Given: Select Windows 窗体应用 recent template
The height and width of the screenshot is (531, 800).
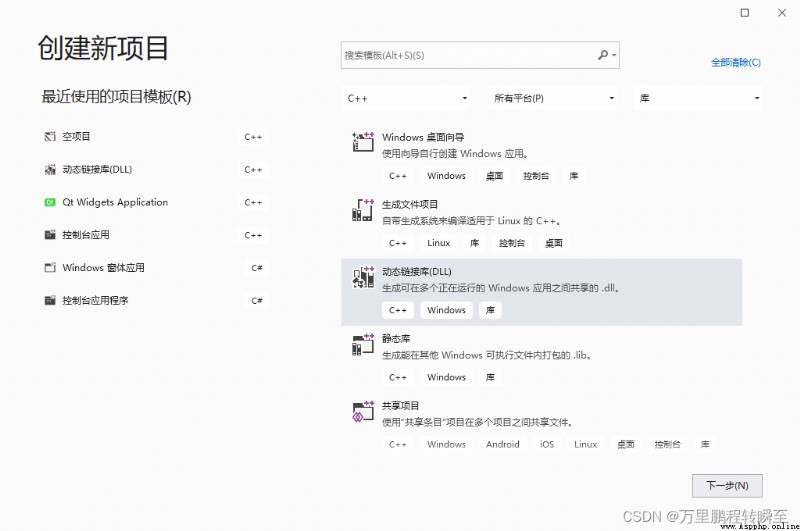Looking at the screenshot, I should (x=103, y=267).
